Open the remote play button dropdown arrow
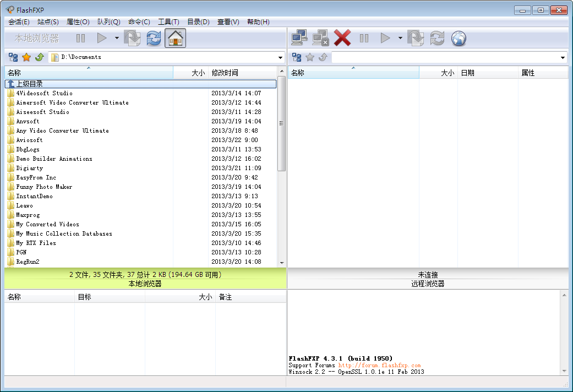This screenshot has height=392, width=573. click(x=400, y=38)
